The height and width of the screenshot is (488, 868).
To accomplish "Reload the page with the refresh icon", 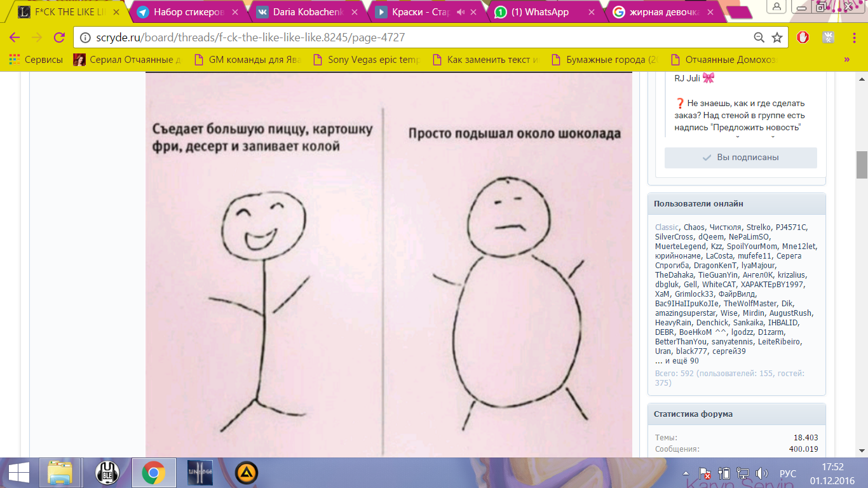I will click(58, 37).
